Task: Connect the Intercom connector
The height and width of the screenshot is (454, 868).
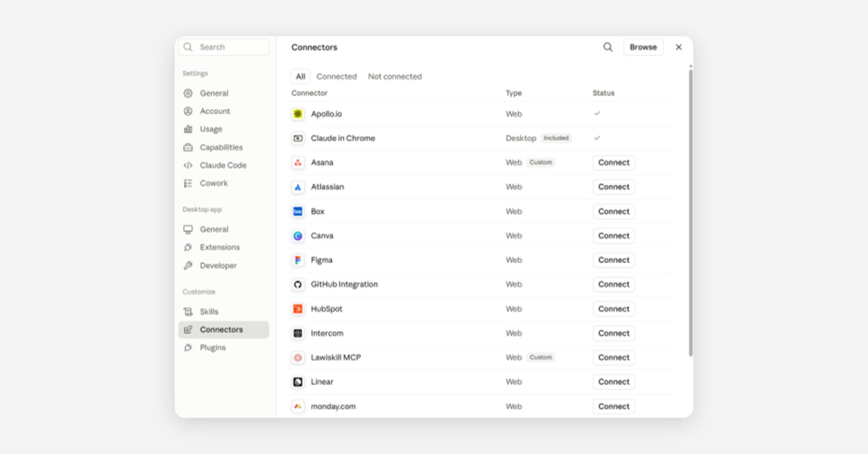Action: [614, 333]
